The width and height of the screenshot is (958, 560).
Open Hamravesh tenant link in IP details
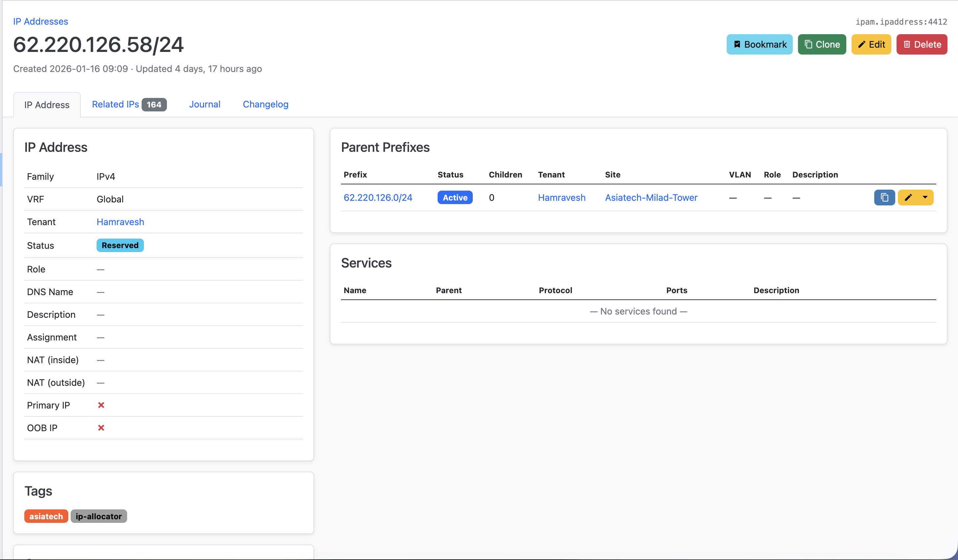click(120, 222)
